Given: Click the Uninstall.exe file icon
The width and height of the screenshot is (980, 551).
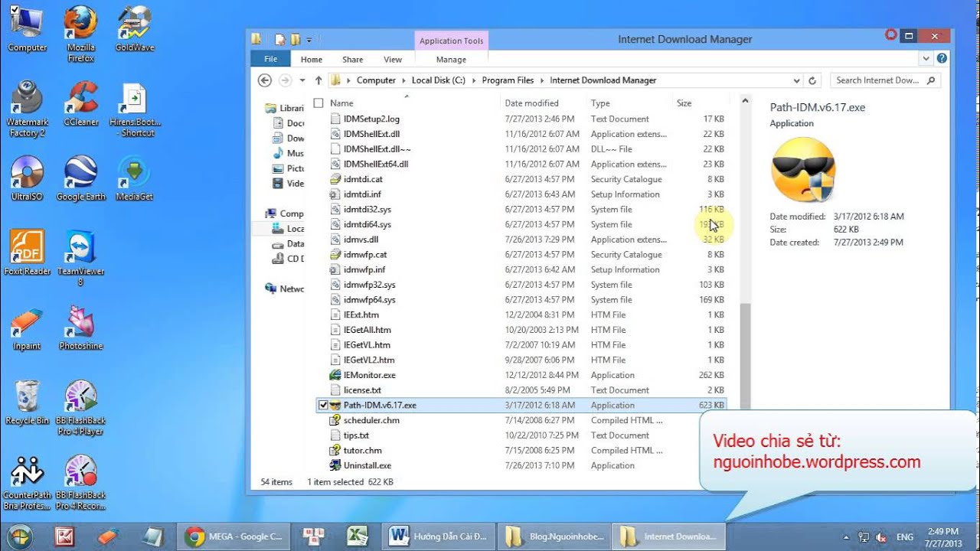Looking at the screenshot, I should [335, 465].
